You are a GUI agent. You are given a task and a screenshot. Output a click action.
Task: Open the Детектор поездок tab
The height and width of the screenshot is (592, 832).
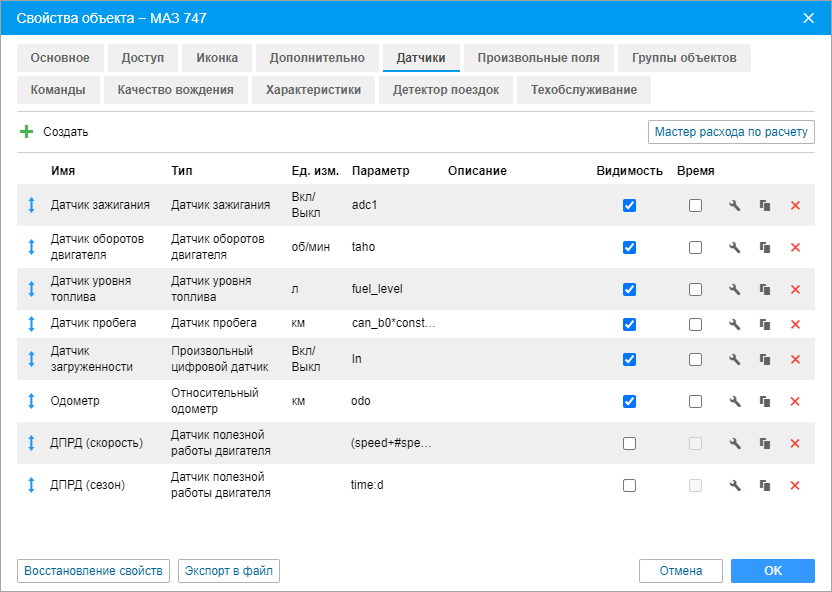coord(446,90)
